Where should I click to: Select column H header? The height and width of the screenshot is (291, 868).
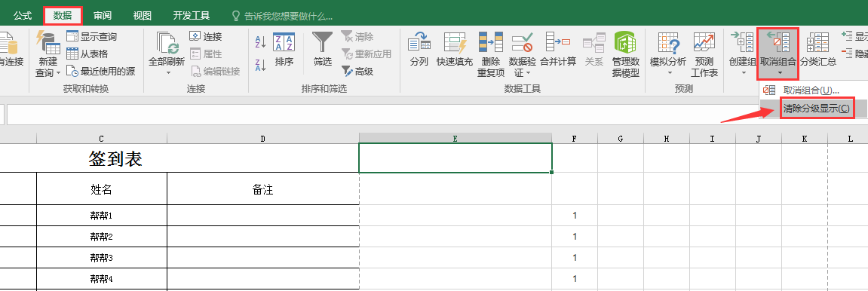(x=667, y=138)
